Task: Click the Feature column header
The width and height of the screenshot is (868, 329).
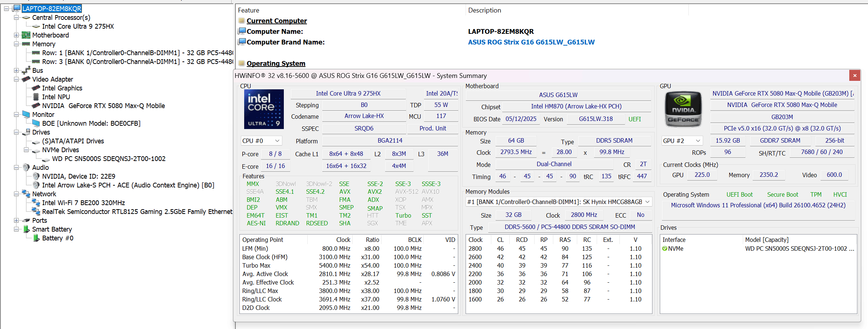Action: [x=249, y=10]
